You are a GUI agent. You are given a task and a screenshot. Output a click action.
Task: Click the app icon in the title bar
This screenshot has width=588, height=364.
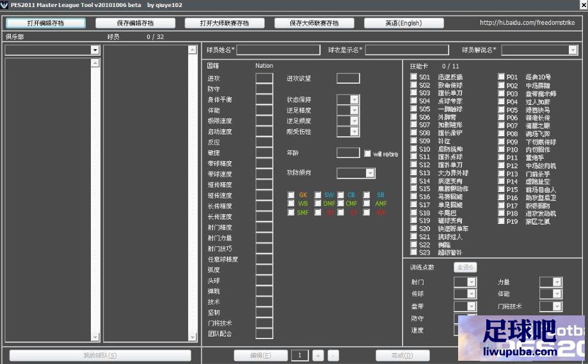4,5
